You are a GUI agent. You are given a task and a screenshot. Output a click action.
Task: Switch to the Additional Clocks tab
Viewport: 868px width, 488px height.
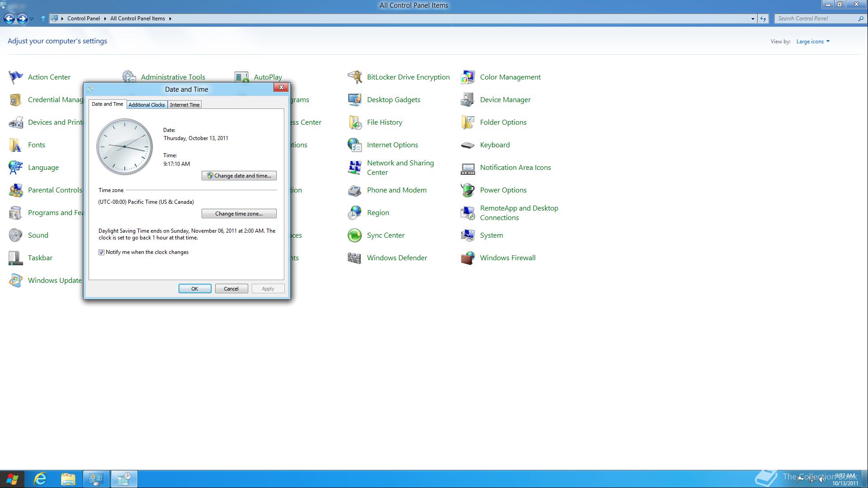[x=147, y=105]
